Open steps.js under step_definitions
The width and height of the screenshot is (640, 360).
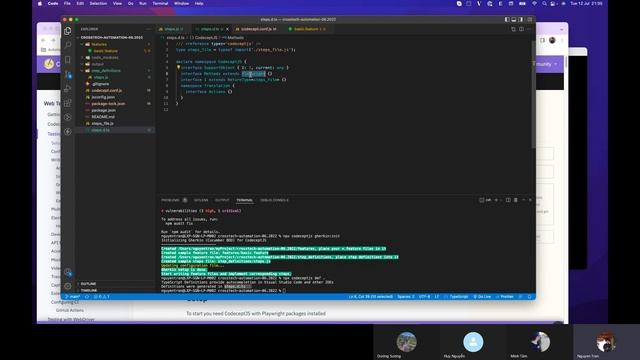click(x=101, y=77)
